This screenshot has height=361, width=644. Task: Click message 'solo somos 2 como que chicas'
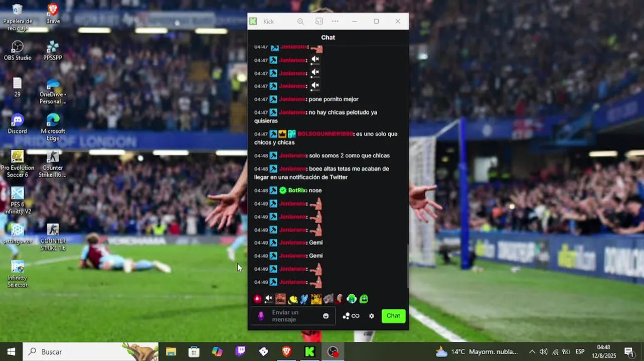click(349, 155)
